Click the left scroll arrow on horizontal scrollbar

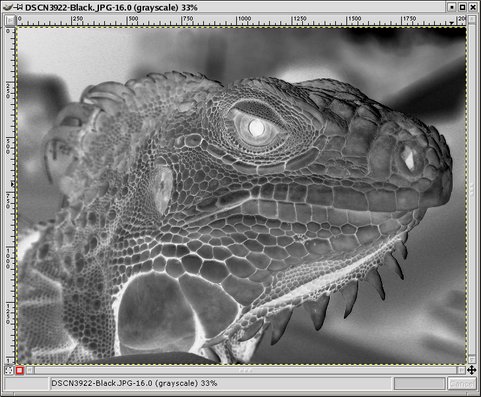tap(29, 370)
